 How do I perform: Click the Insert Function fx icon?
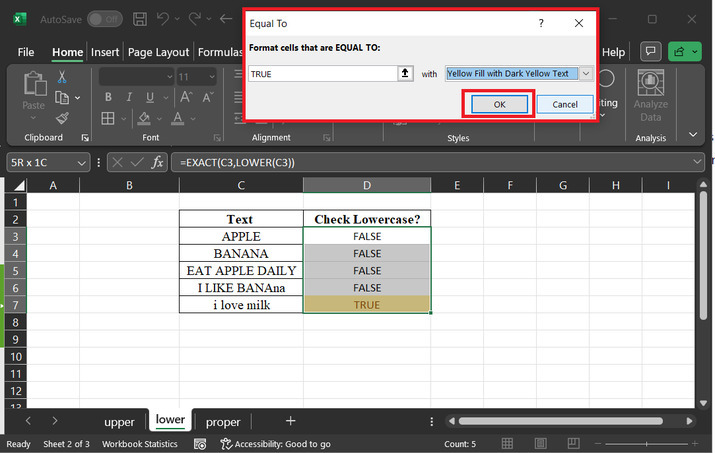point(157,162)
